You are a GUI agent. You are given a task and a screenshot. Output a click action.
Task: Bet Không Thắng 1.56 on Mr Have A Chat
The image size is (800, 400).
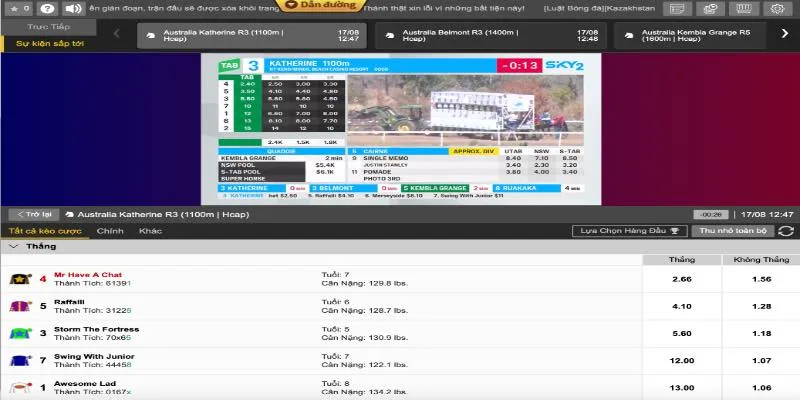coord(761,279)
